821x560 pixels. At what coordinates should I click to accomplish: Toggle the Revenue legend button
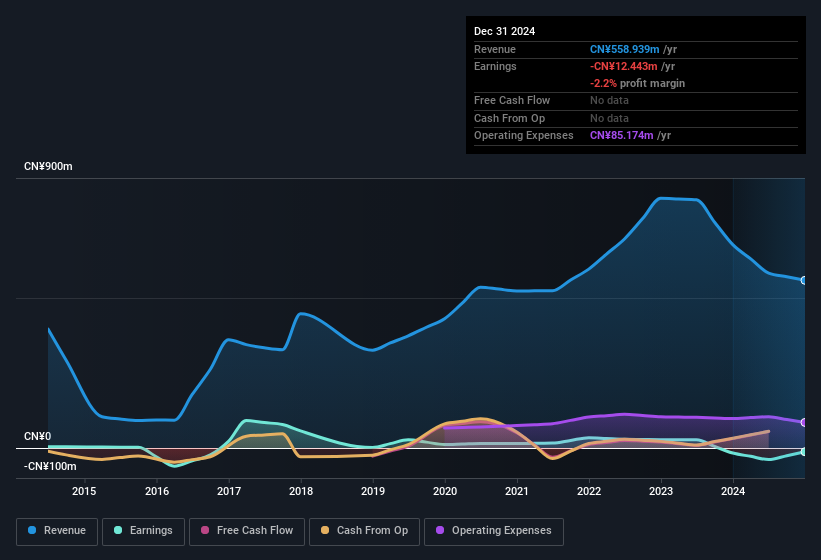tap(57, 531)
